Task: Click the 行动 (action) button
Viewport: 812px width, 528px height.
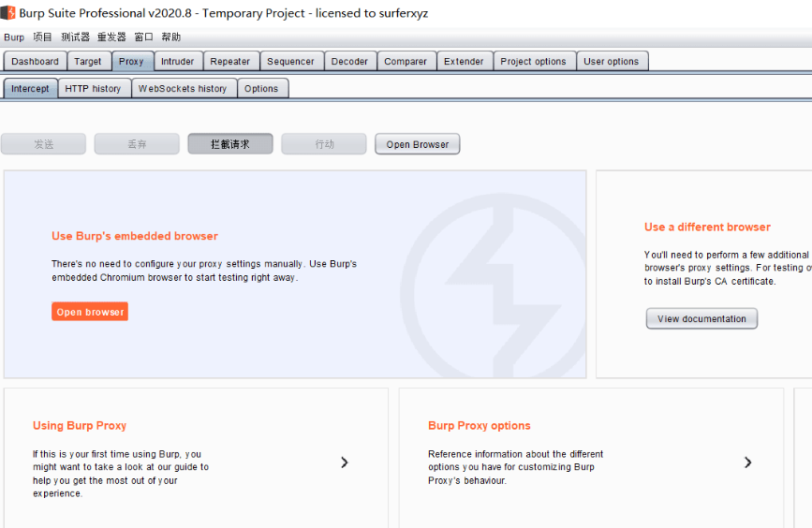Action: (324, 144)
